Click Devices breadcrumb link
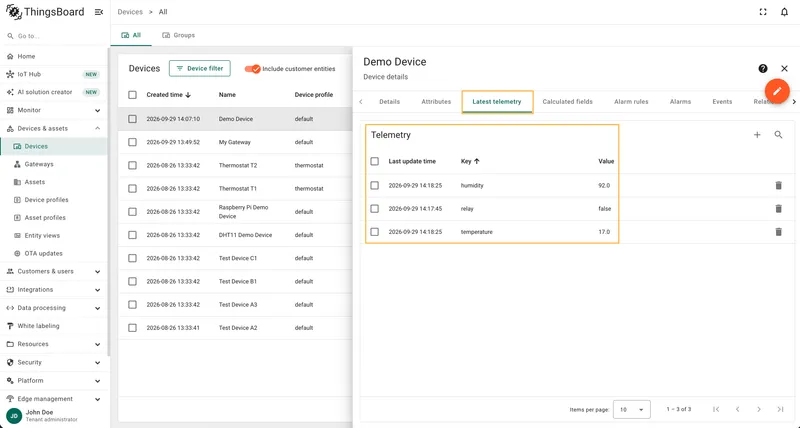 pos(130,12)
